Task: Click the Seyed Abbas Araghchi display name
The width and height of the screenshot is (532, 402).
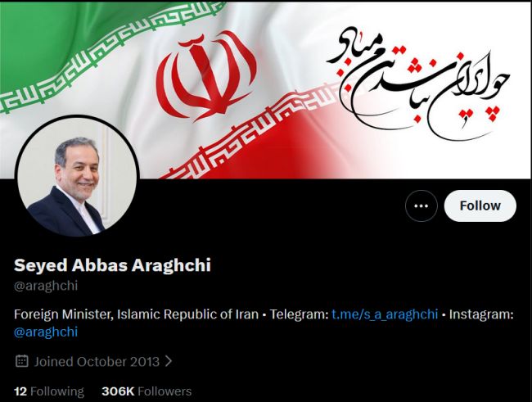Action: point(112,265)
